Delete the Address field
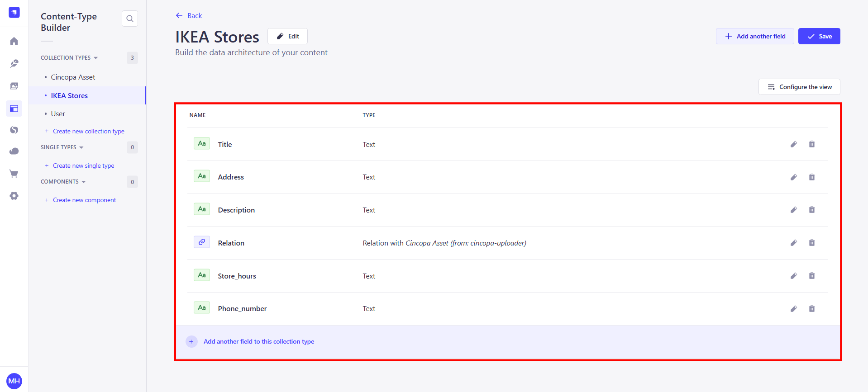 (812, 177)
